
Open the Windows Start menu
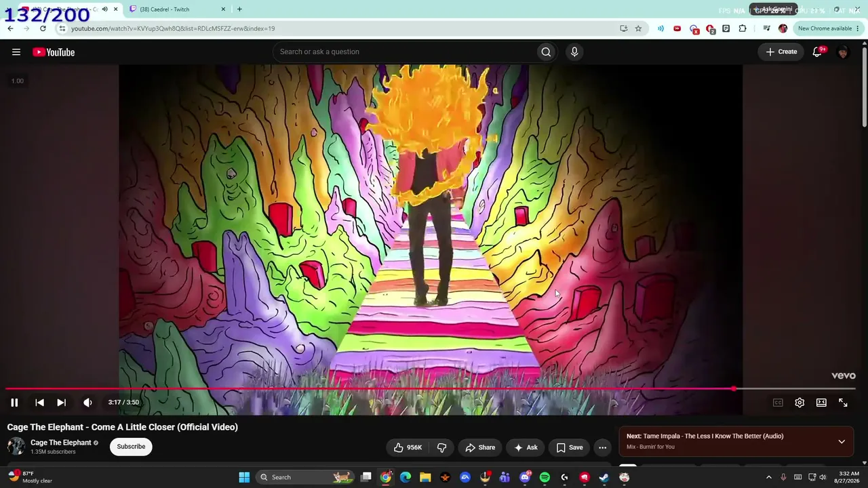pos(244,477)
